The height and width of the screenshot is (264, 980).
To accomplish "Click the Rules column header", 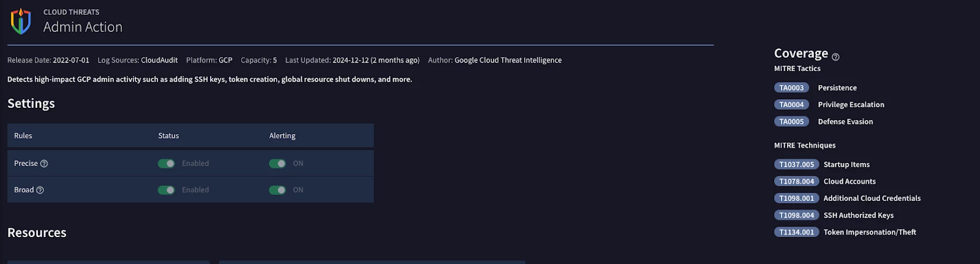I will [x=23, y=136].
